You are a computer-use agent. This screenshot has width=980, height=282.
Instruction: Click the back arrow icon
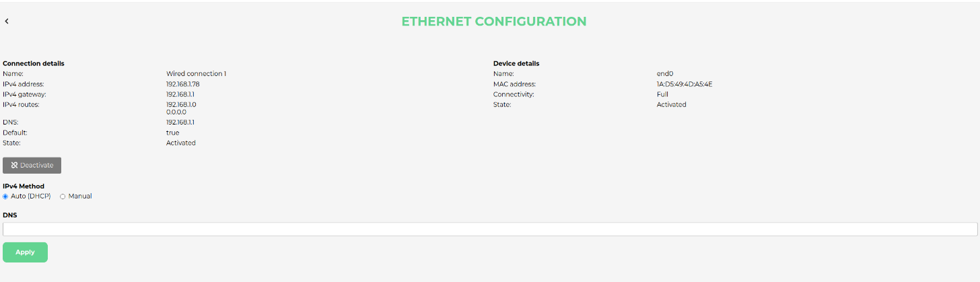(7, 21)
